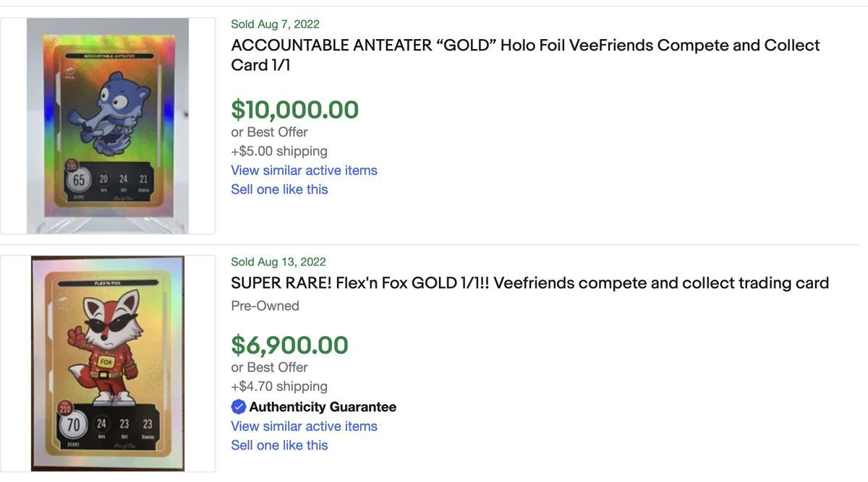Click the Authenticity Guarantee label text
Viewport: 868px width, 482px height.
pos(323,407)
